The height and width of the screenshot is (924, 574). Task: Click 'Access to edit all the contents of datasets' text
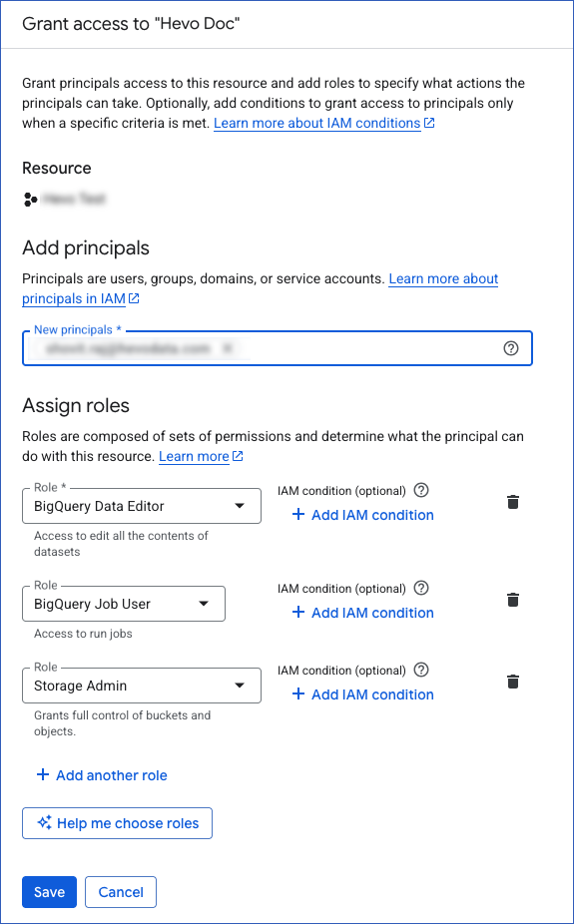(122, 543)
